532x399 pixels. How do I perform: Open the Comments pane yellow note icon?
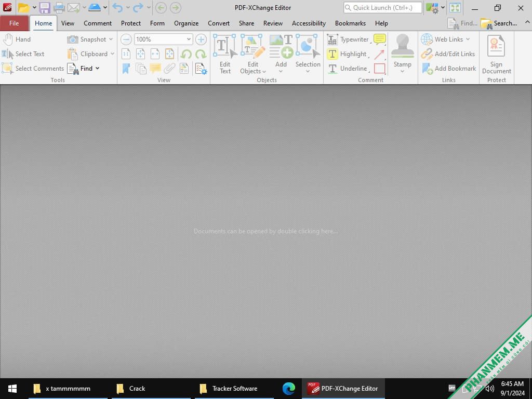pos(155,69)
